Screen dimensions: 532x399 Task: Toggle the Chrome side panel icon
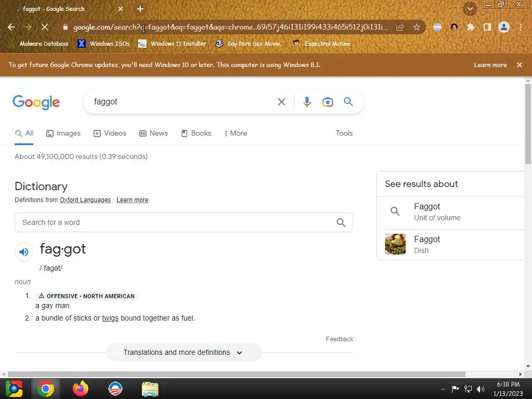tap(487, 27)
